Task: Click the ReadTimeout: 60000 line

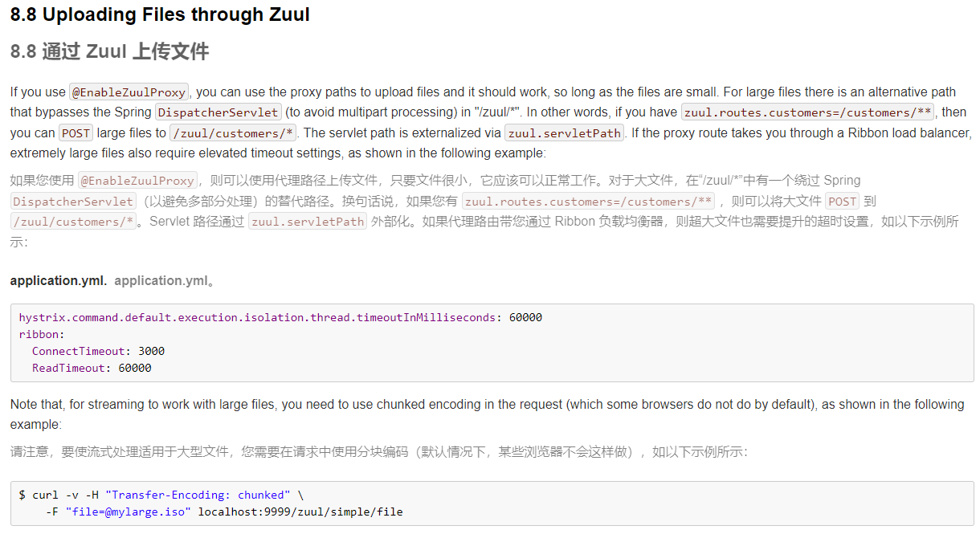Action: (92, 368)
